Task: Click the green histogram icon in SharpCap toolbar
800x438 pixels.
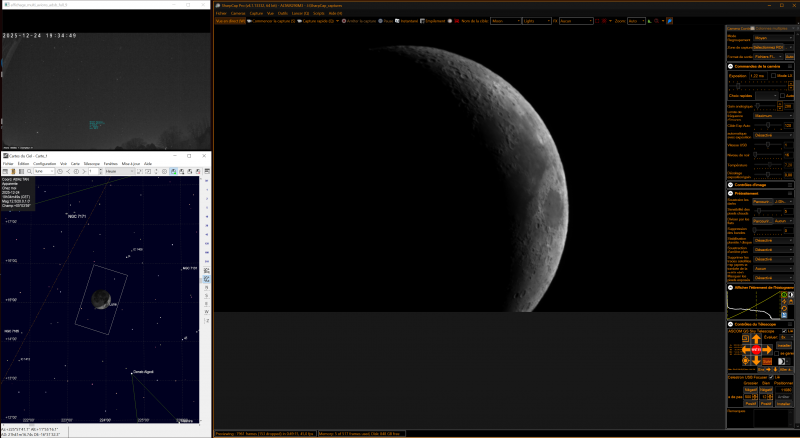Action: pyautogui.click(x=649, y=21)
